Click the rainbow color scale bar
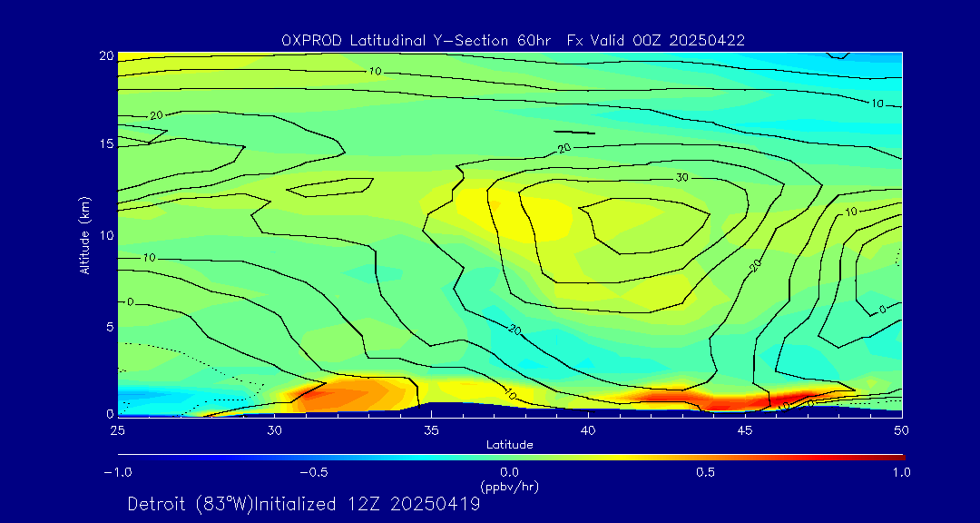Image resolution: width=980 pixels, height=523 pixels. click(511, 458)
